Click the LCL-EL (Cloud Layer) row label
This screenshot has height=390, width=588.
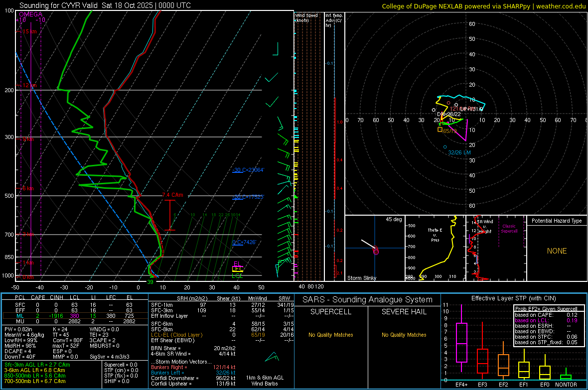pyautogui.click(x=176, y=335)
